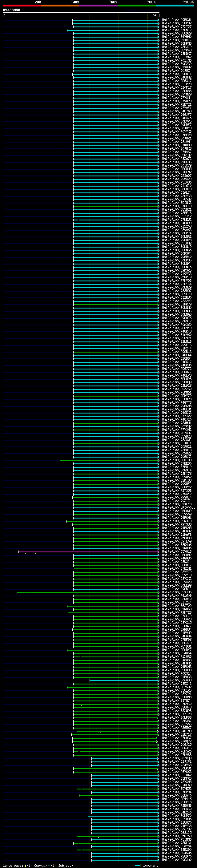197x868 pixels.
Task: Select label UniRef100_P48883
Action: 177,660
